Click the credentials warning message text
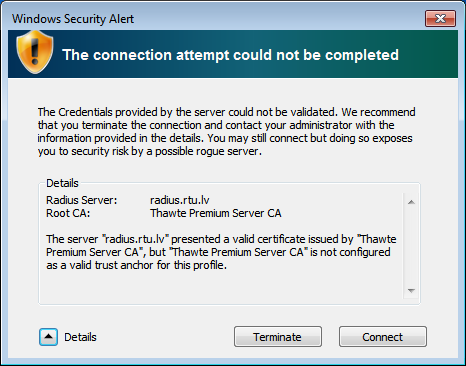 pos(226,131)
